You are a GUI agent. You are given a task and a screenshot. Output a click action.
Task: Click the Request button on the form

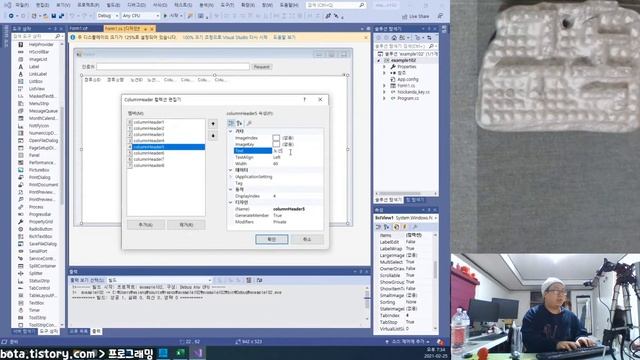[x=262, y=67]
